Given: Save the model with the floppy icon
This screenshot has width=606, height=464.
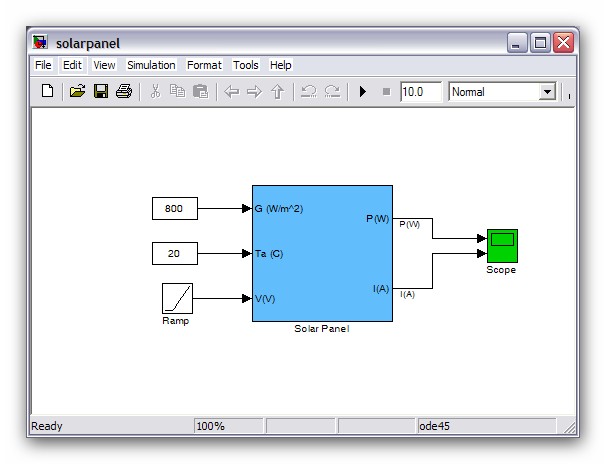Looking at the screenshot, I should point(100,92).
